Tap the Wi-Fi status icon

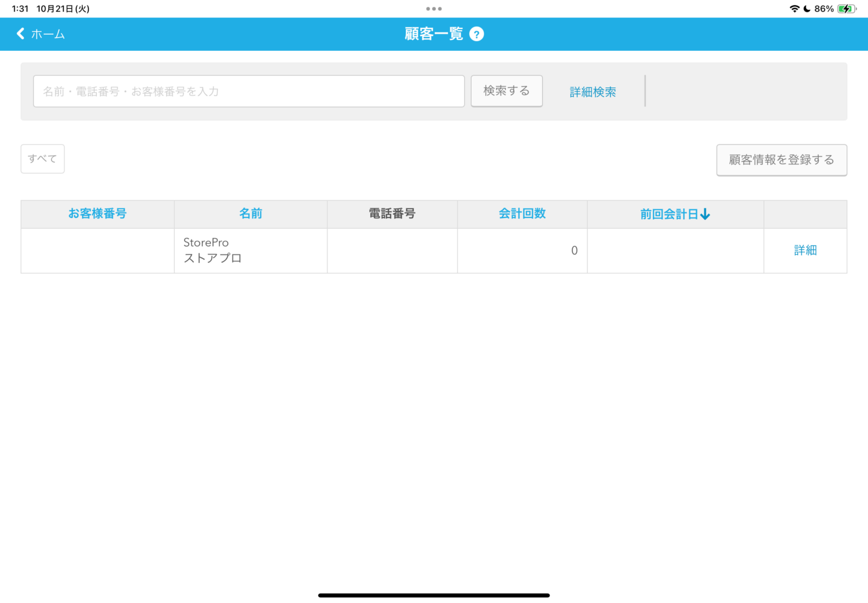click(794, 9)
